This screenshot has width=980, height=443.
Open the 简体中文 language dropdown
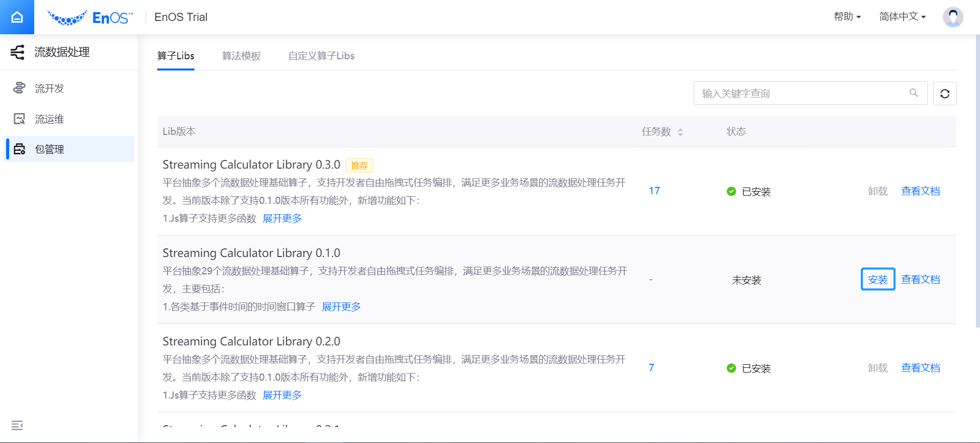point(902,17)
